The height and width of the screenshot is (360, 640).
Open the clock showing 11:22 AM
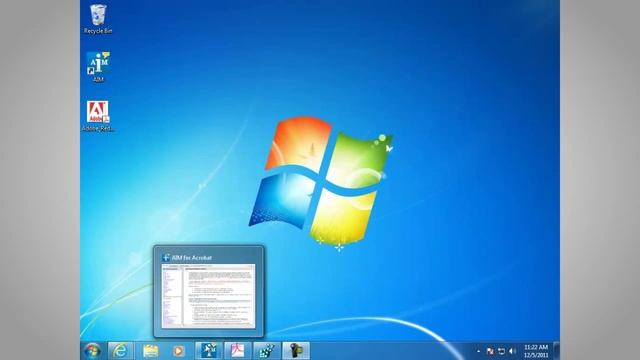[x=536, y=351]
